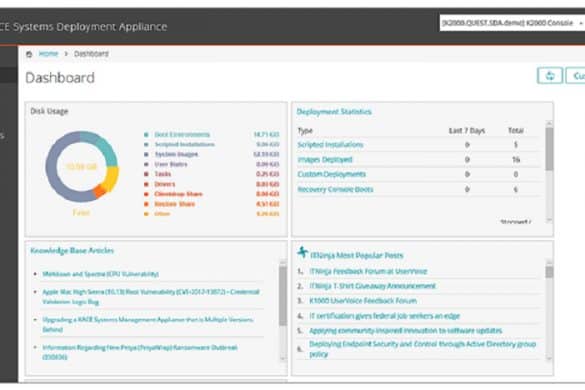Click the yellow segment of disk usage donut
The height and width of the screenshot is (390, 585).
point(111,179)
